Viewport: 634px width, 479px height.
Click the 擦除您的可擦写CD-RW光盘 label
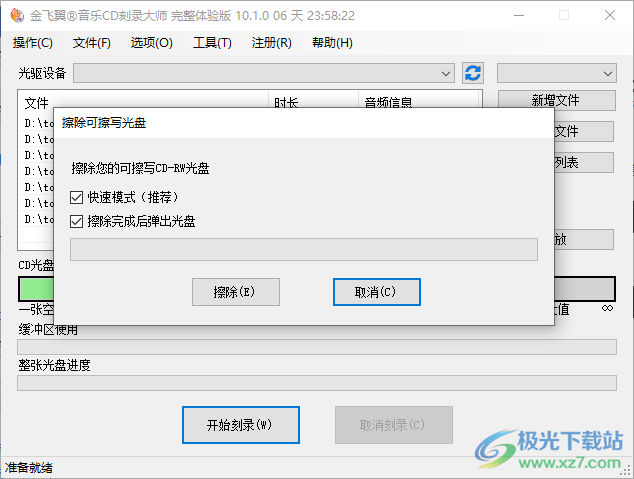point(140,168)
